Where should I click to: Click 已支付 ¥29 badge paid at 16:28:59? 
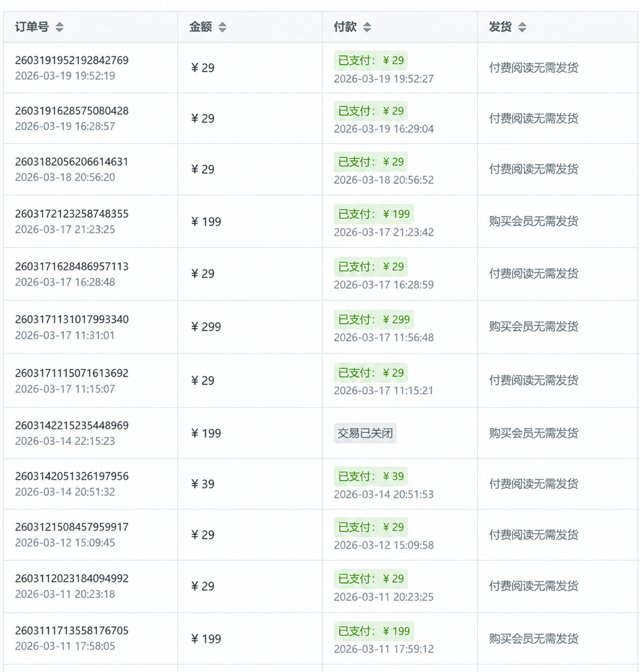click(371, 266)
